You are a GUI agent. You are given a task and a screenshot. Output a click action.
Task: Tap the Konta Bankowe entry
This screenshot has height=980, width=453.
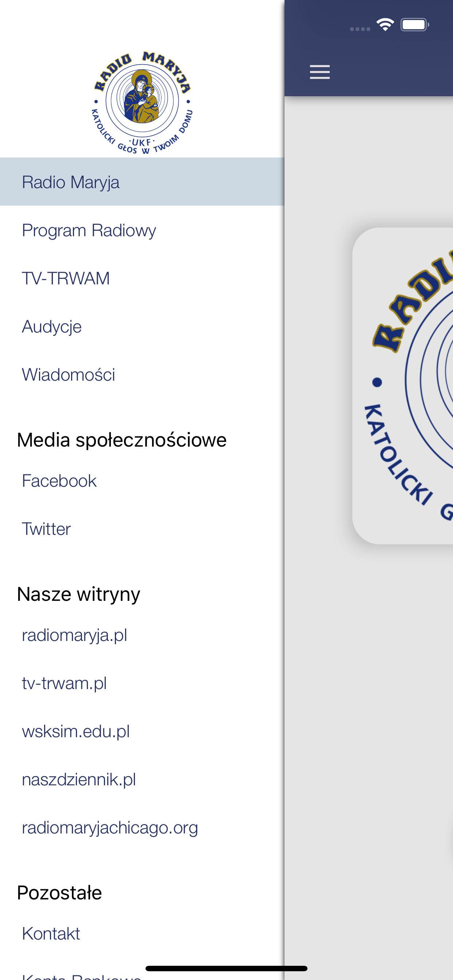81,976
